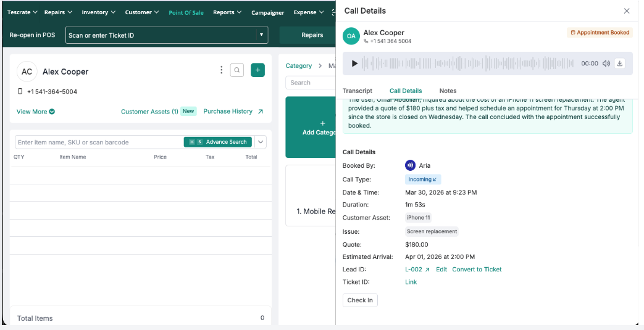The height and width of the screenshot is (330, 644).
Task: Switch to the Notes tab
Action: [448, 91]
